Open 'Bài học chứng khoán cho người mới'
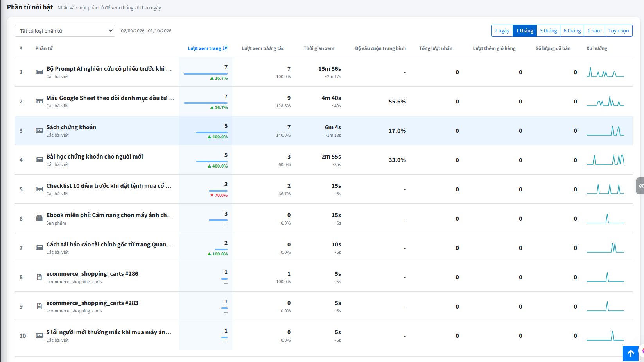The width and height of the screenshot is (644, 362). [x=95, y=157]
